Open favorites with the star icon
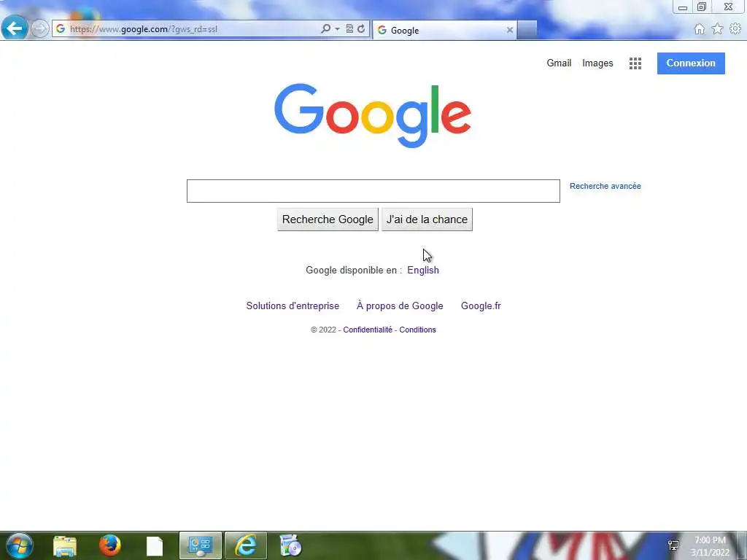 pyautogui.click(x=717, y=29)
